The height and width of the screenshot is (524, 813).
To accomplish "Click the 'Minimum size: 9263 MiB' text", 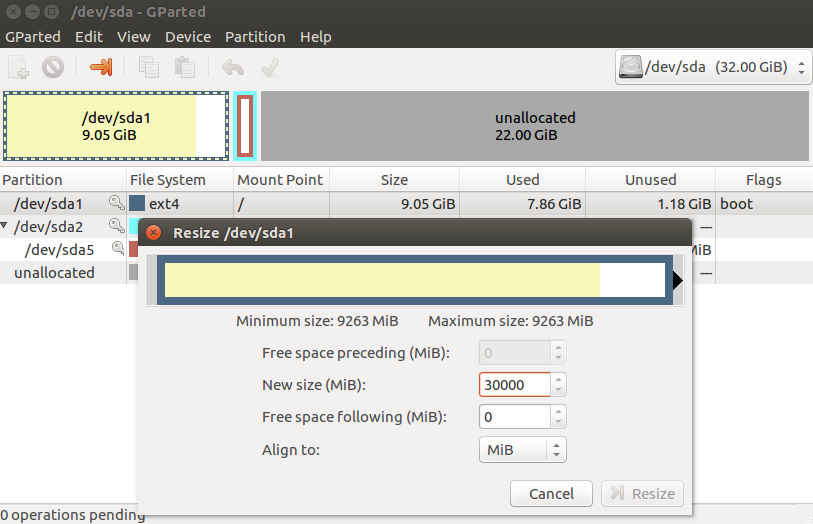I will pos(317,321).
